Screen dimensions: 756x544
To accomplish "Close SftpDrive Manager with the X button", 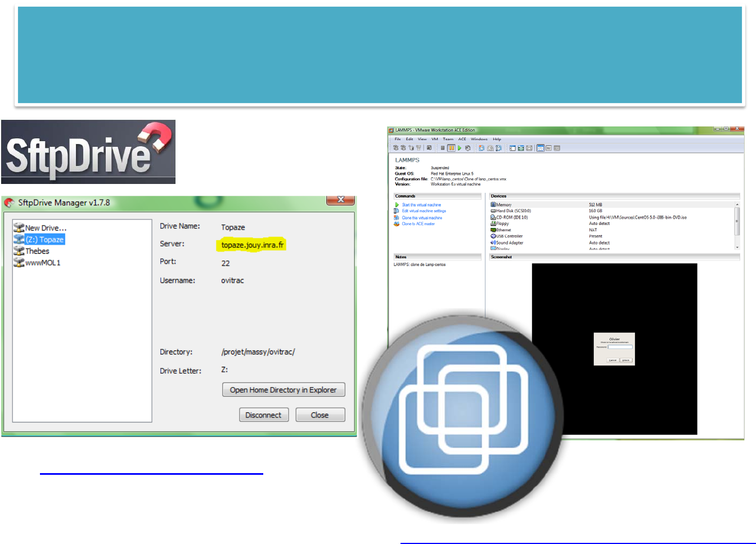I will tap(341, 200).
